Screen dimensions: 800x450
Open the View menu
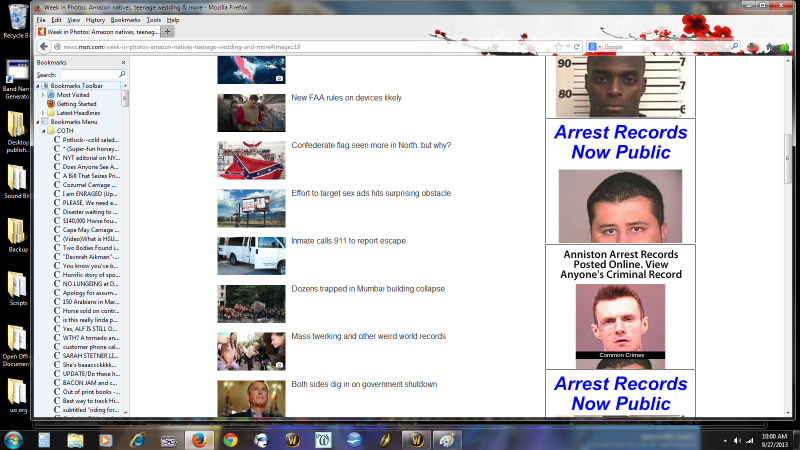click(73, 20)
